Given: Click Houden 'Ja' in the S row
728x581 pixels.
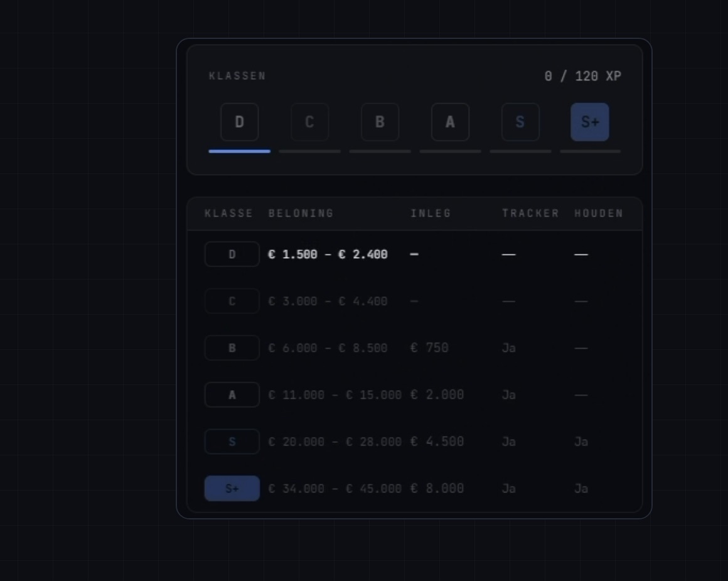Looking at the screenshot, I should tap(581, 442).
